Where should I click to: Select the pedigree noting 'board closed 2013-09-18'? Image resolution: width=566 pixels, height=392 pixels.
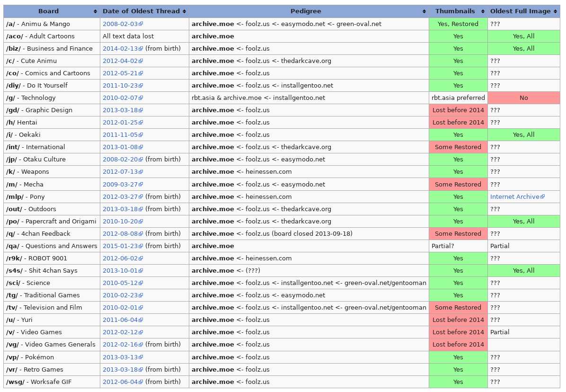(309, 233)
